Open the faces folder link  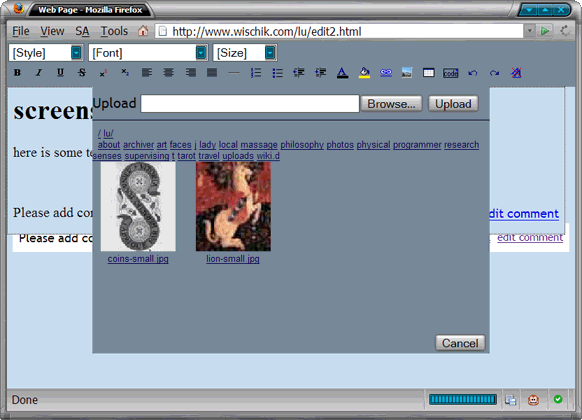(x=180, y=145)
